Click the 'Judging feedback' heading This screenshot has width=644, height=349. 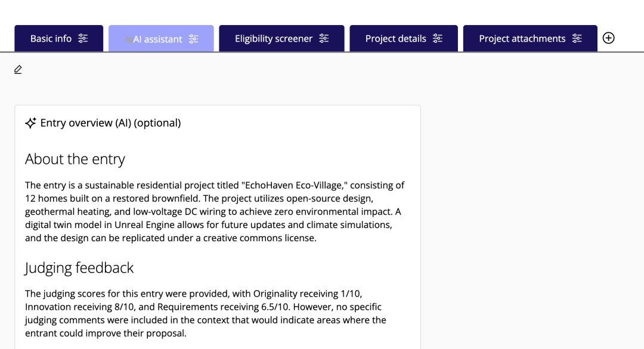79,268
